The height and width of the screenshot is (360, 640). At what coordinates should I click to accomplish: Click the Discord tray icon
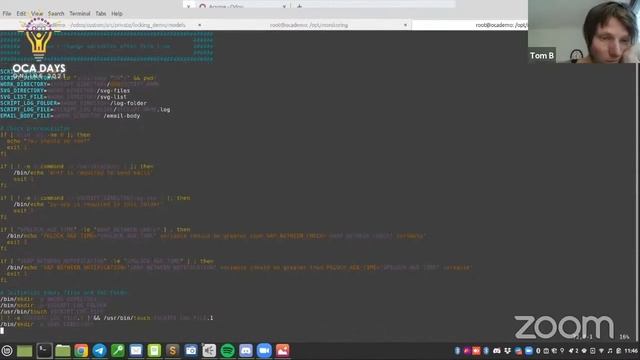[496, 351]
